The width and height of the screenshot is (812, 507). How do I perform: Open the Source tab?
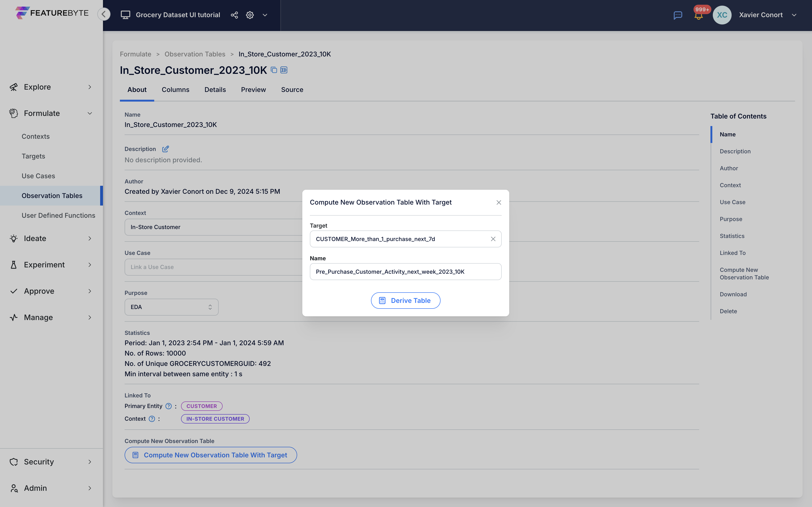click(x=292, y=90)
